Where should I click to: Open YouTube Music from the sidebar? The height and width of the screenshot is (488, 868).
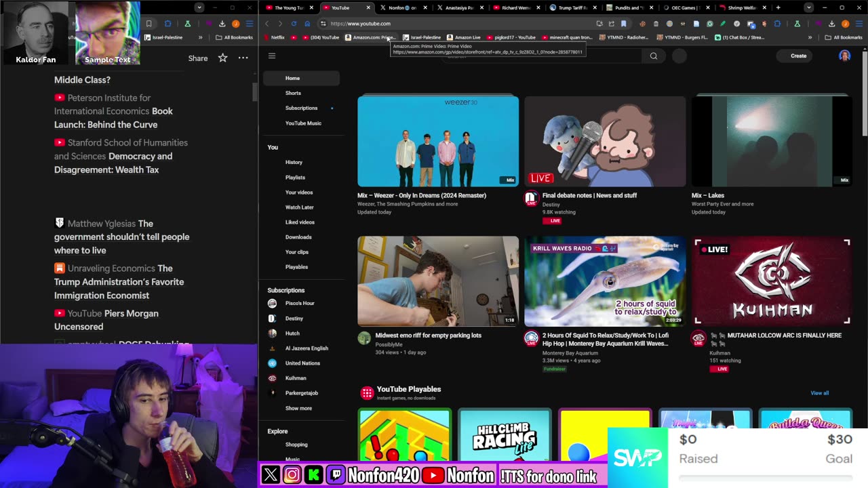pos(301,123)
